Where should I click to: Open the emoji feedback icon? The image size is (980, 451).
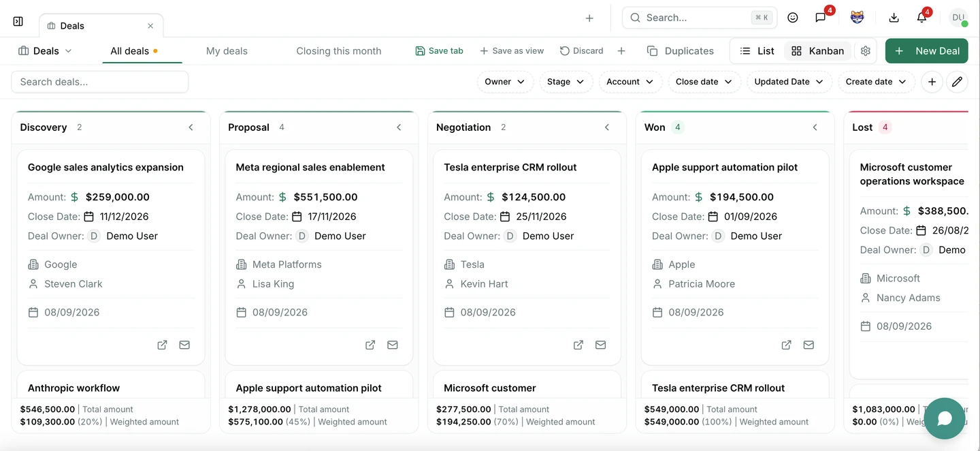tap(793, 18)
